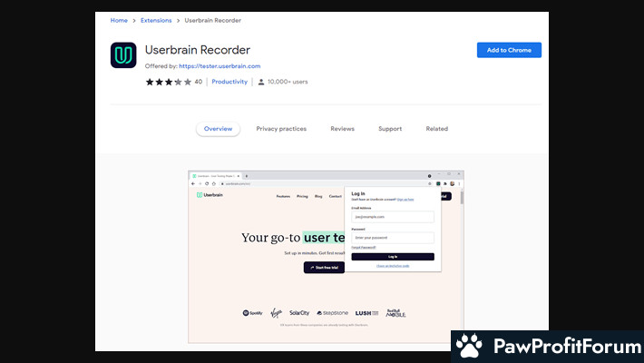Open the Extensions breadcrumb link
This screenshot has height=363, width=644.
tap(157, 20)
